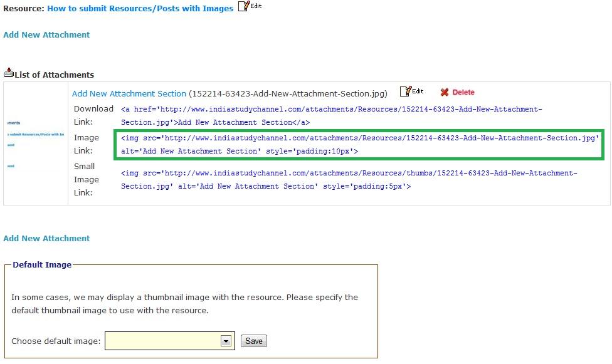Click the 'Add New Attachment' link above Default Image
This screenshot has width=612, height=364.
(46, 238)
